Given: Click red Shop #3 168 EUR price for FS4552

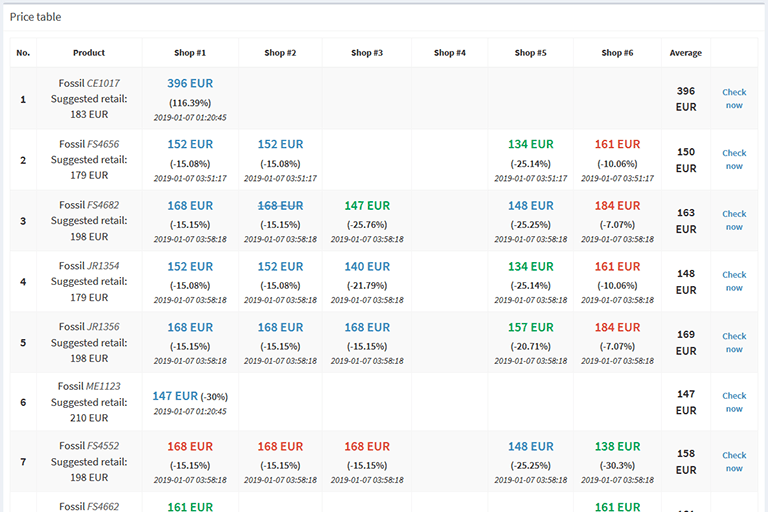Looking at the screenshot, I should point(367,446).
